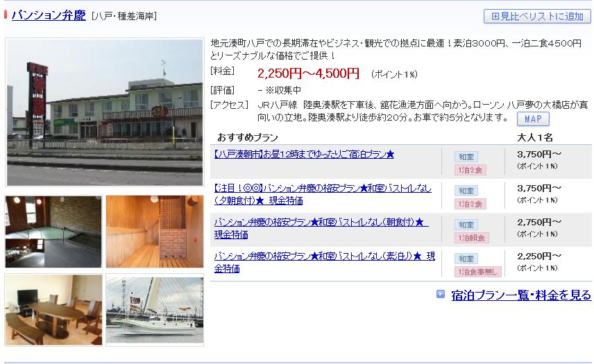Click the 和室 tag in 素泊り plan row
The width and height of the screenshot is (594, 364).
click(x=466, y=259)
